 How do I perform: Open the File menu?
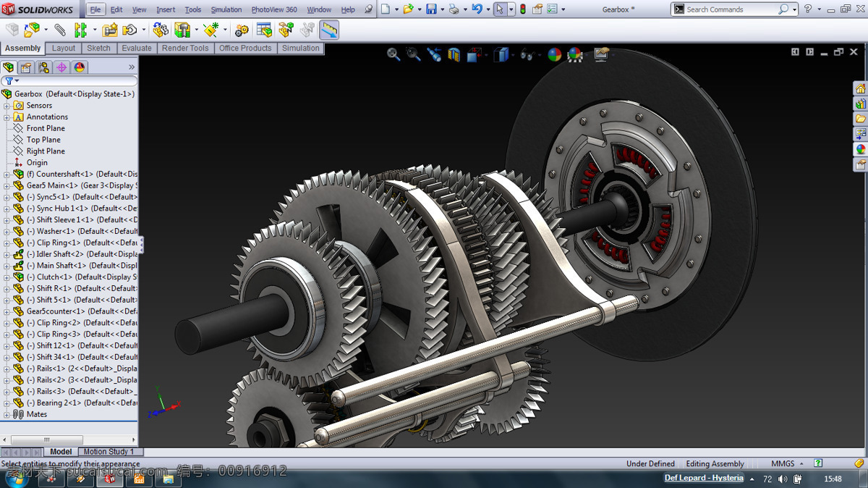95,9
